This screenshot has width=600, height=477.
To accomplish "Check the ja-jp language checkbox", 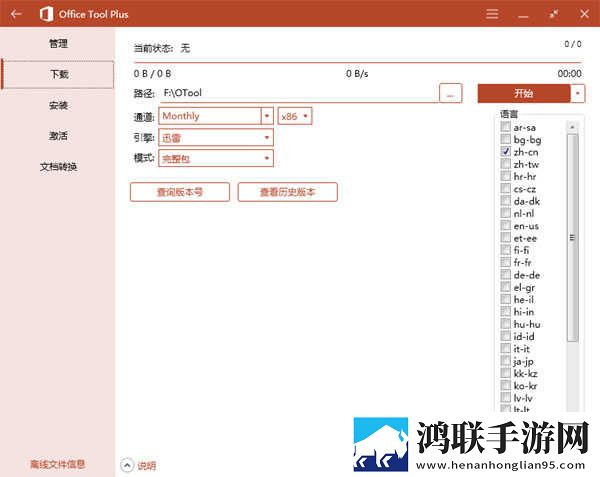I will click(x=505, y=360).
